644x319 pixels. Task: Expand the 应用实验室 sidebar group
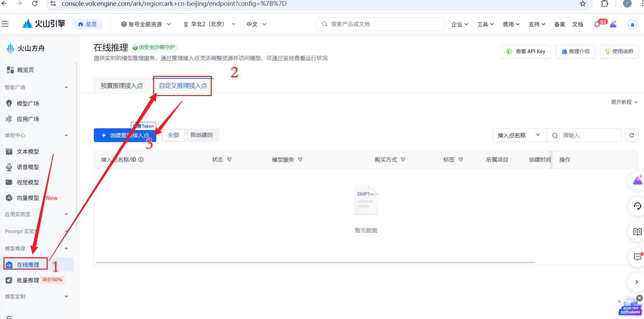click(x=66, y=214)
